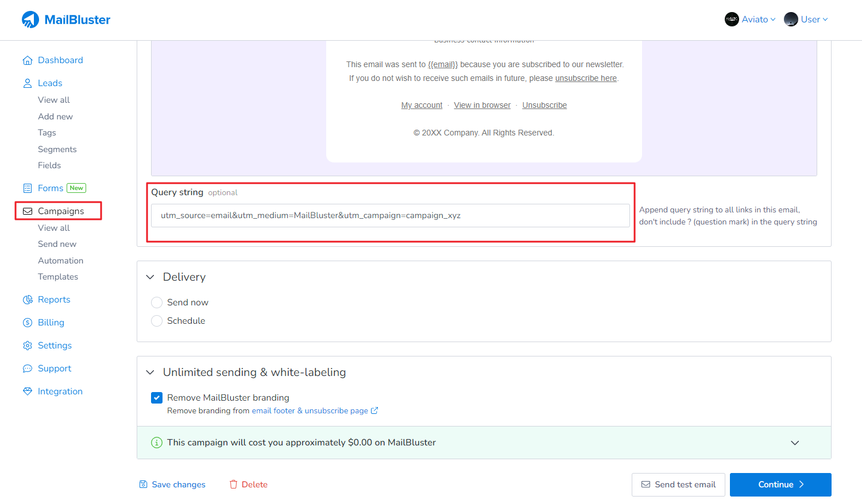Collapse the Delivery section
This screenshot has height=504, width=862.
(x=150, y=277)
